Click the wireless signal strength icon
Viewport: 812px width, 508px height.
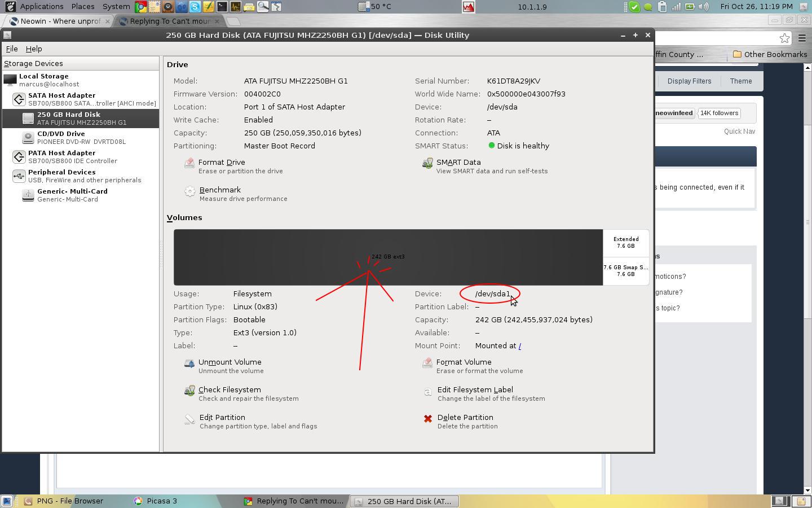tap(676, 7)
